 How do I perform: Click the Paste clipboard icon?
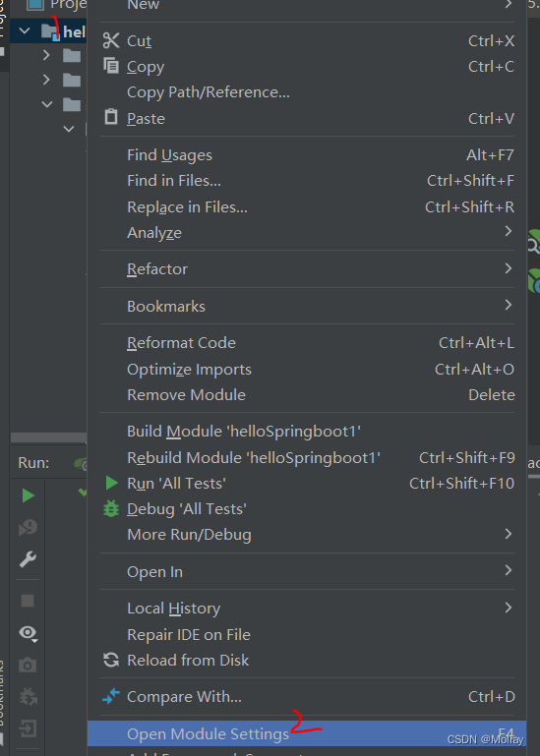pyautogui.click(x=111, y=117)
